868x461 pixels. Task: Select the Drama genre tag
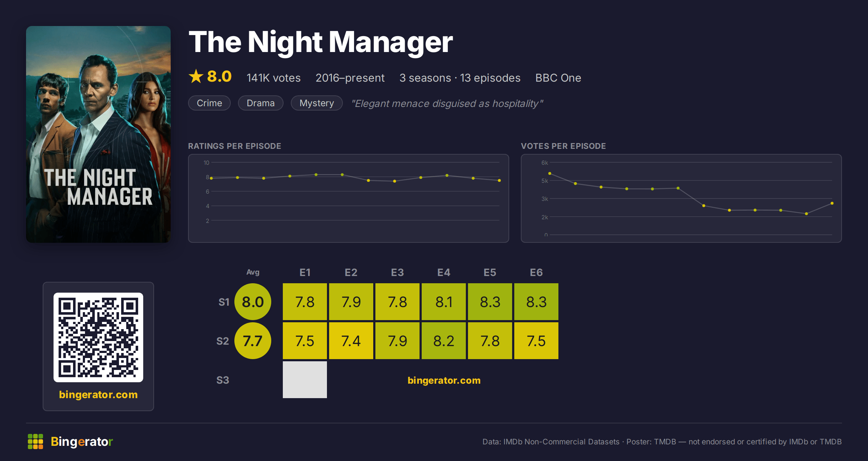point(260,103)
